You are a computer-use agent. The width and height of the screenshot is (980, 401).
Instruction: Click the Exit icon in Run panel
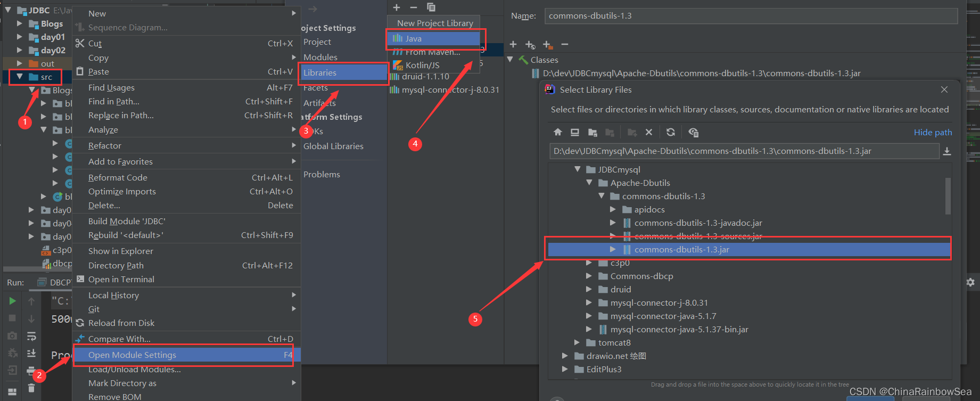pyautogui.click(x=12, y=370)
